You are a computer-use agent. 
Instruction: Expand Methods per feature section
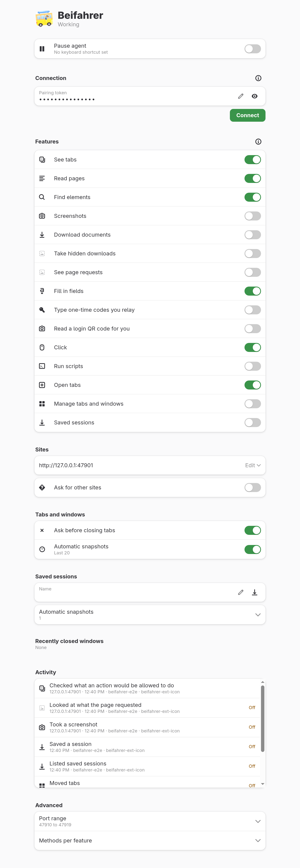click(x=150, y=840)
